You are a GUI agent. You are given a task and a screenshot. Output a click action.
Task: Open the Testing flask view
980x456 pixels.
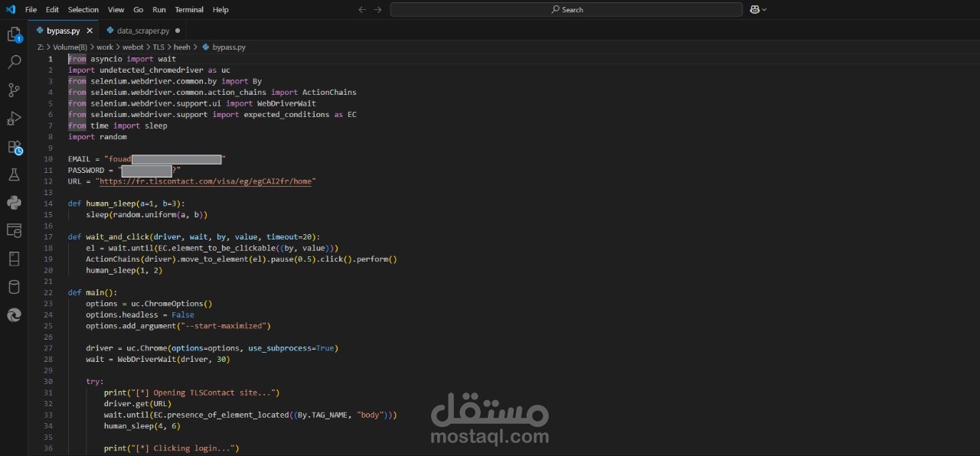point(14,174)
